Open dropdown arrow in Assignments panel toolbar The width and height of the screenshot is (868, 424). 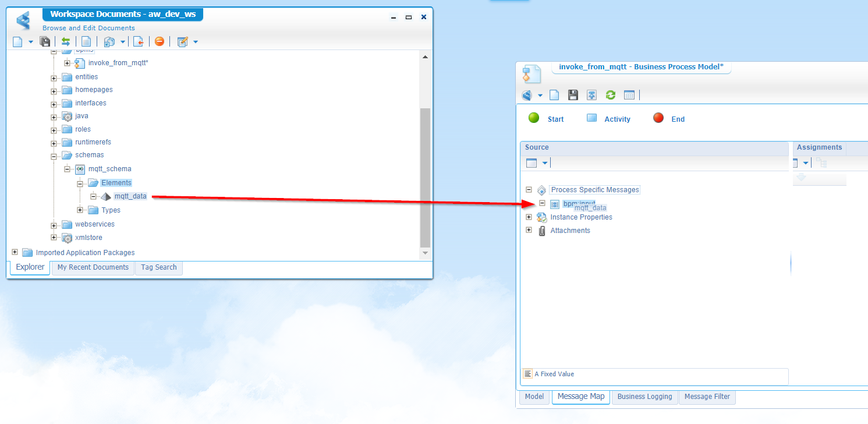[806, 163]
